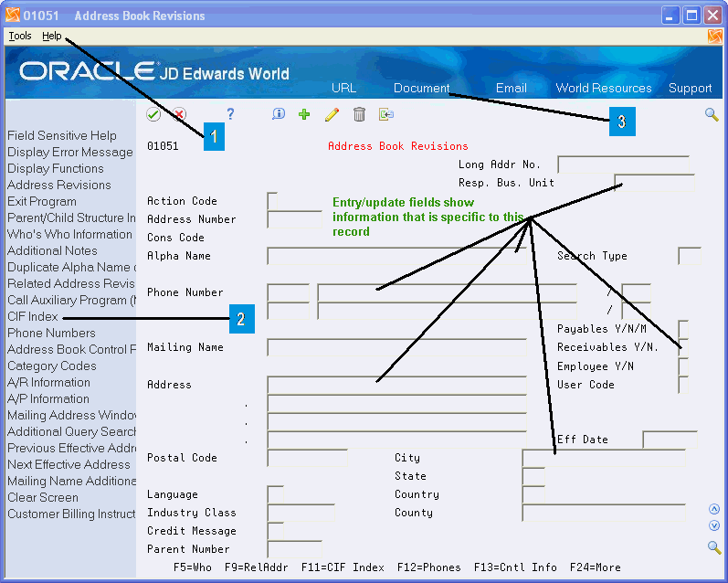Open CIF Index in side list
The height and width of the screenshot is (583, 728).
click(x=33, y=316)
